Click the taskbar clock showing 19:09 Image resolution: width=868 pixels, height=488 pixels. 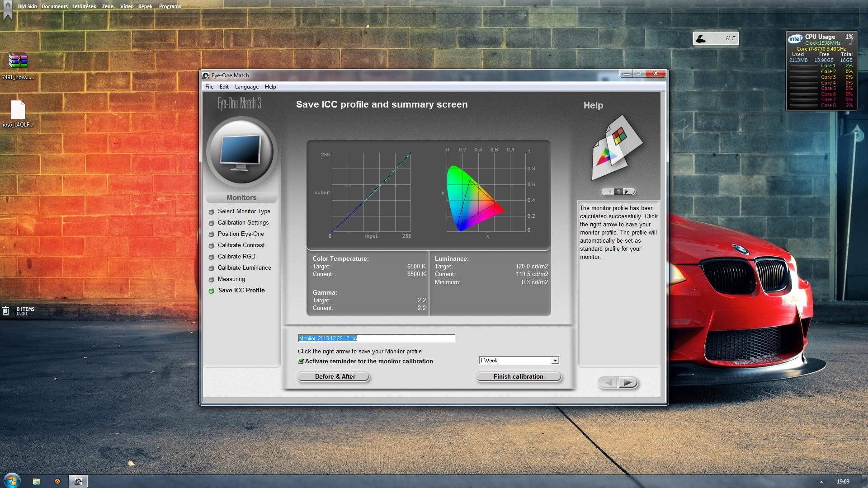843,482
